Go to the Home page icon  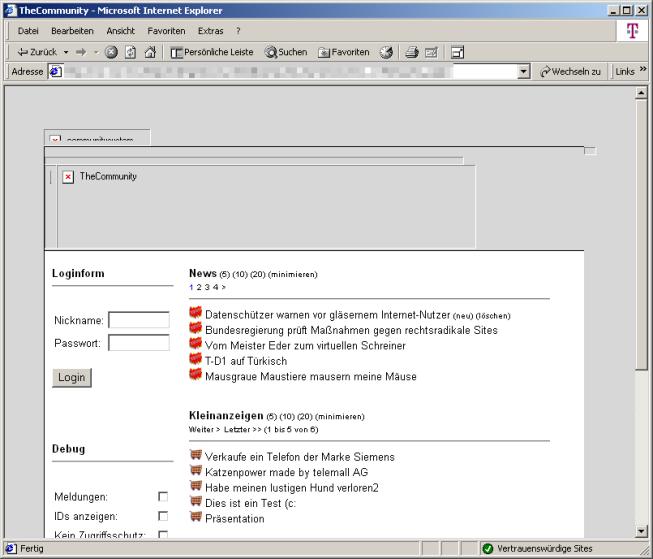pos(149,52)
